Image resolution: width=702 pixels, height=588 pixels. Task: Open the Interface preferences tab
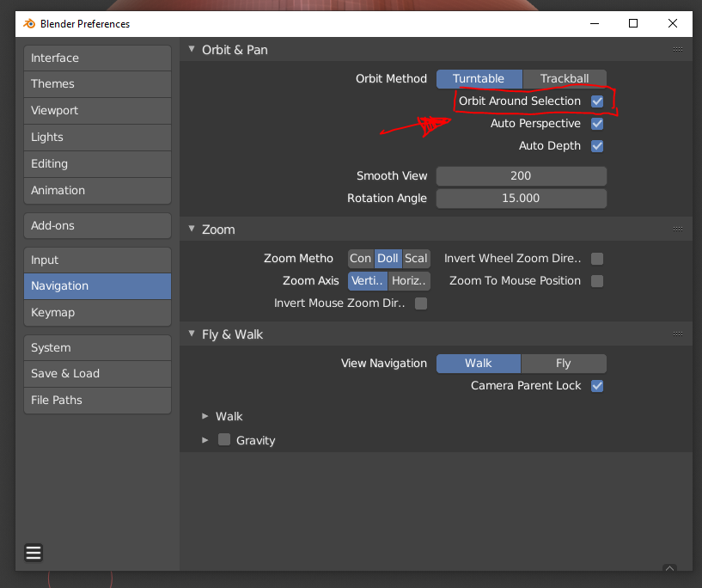(98, 58)
